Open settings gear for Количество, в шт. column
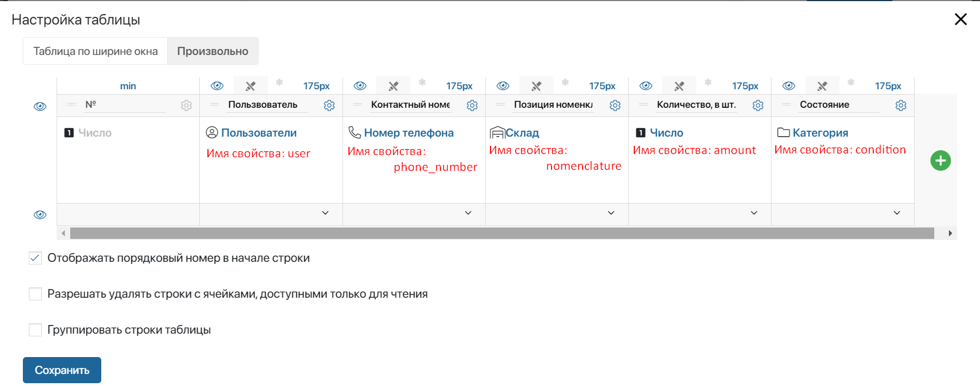Viewport: 980px width, 387px height. 758,106
